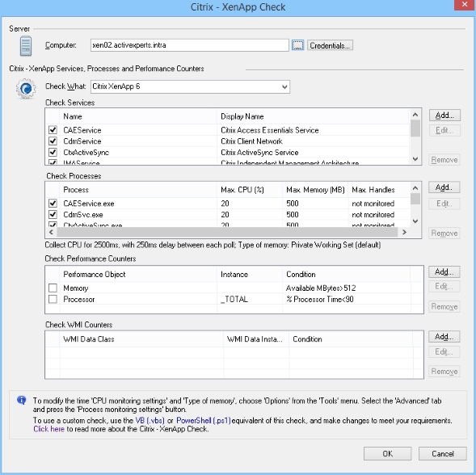Click Remove button for WMI Counters
This screenshot has width=476, height=475.
444,372
